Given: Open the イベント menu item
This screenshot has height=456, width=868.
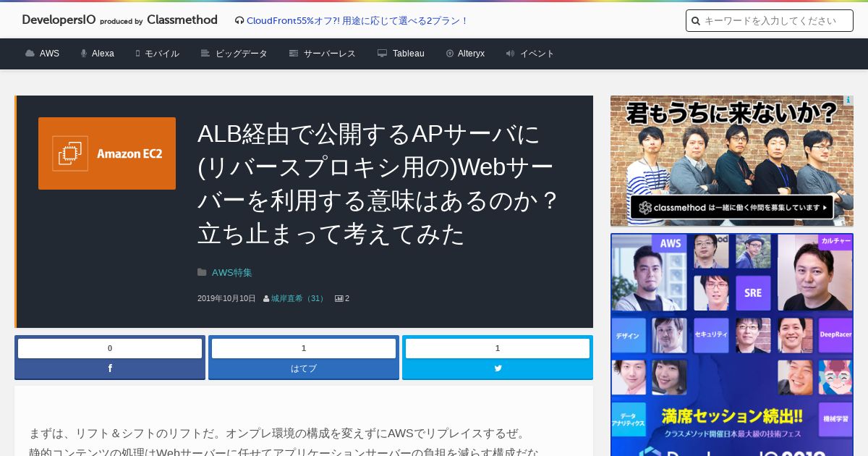Looking at the screenshot, I should [537, 54].
